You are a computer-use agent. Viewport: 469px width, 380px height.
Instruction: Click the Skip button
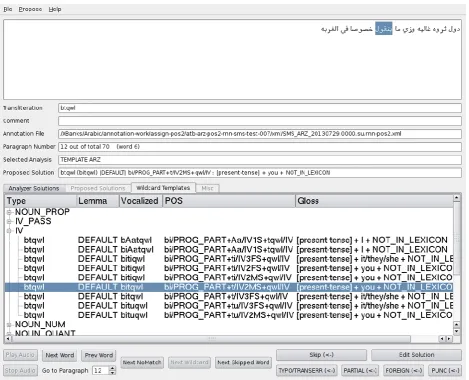tap(321, 355)
